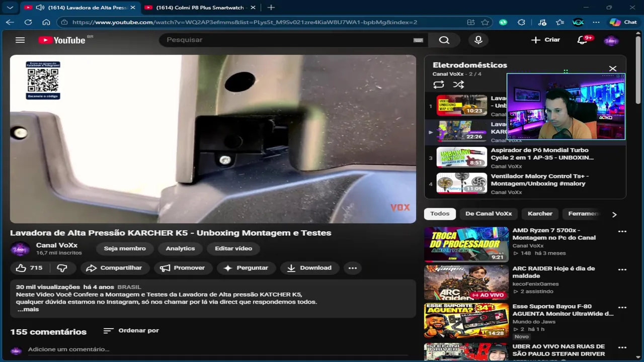
Task: Open the browser settings three-dots menu
Action: [x=596, y=22]
